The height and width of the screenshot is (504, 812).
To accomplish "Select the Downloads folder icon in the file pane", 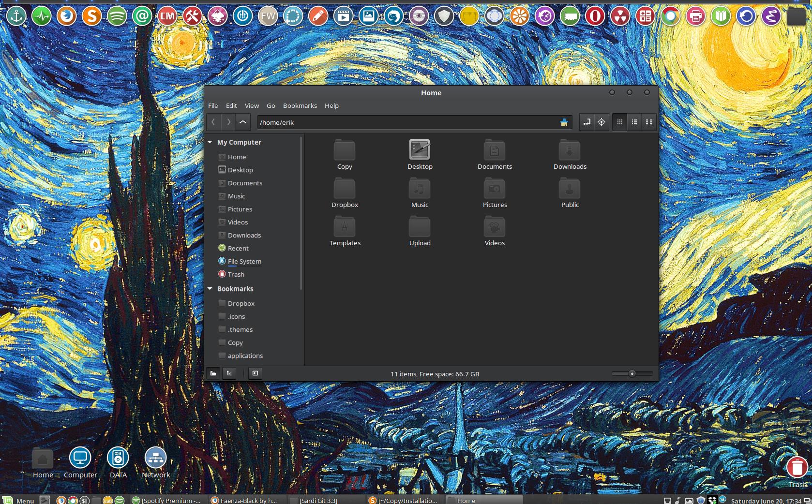I will click(570, 150).
